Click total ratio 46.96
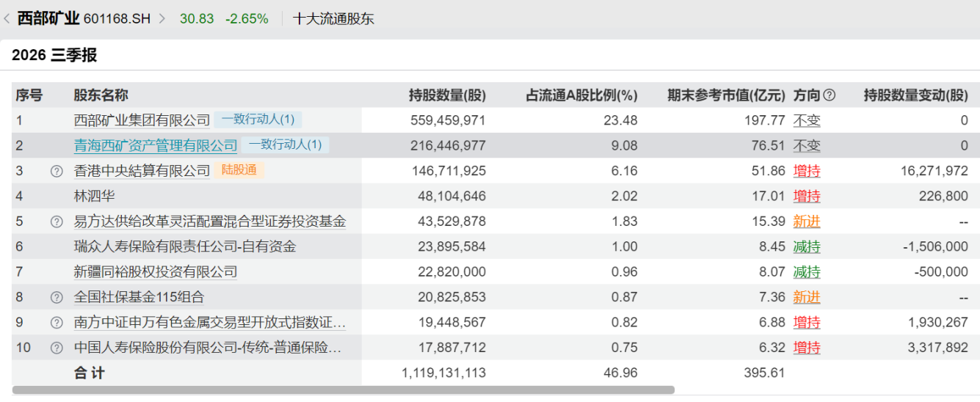Image resolution: width=980 pixels, height=402 pixels. (x=620, y=373)
